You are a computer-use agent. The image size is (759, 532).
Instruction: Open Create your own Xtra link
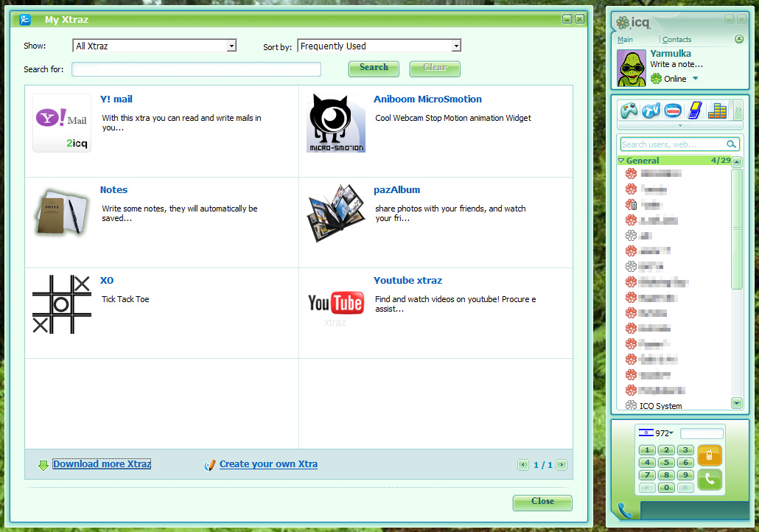click(268, 464)
